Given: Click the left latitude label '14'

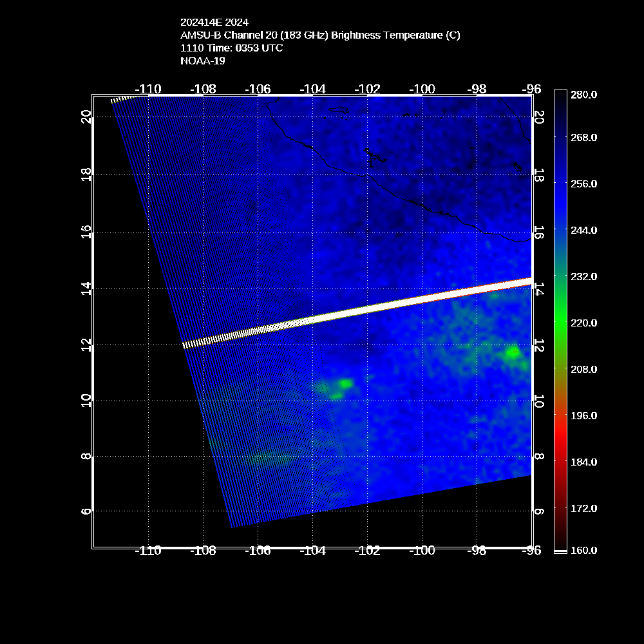Looking at the screenshot, I should click(86, 289).
